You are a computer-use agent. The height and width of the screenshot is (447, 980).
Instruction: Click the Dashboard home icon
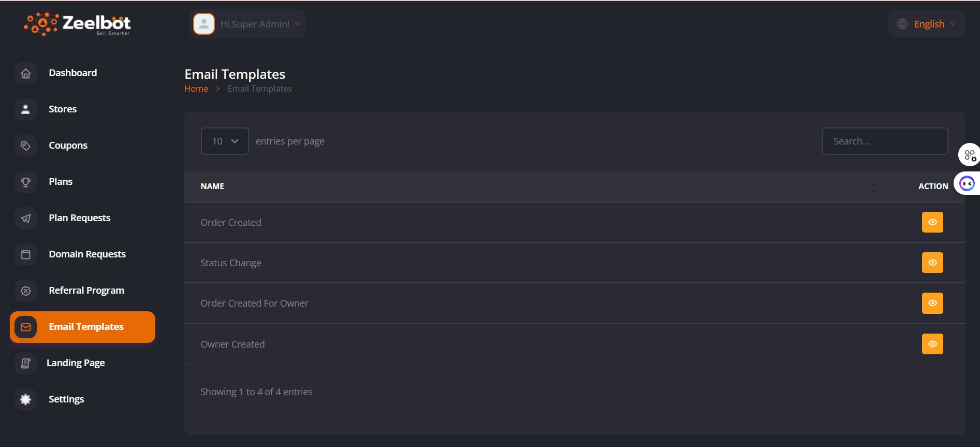point(26,74)
